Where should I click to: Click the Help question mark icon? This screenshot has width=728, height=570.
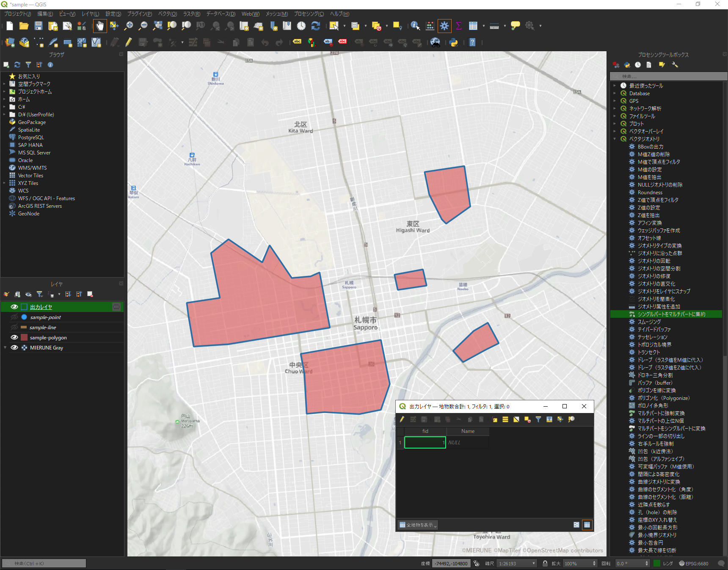472,42
